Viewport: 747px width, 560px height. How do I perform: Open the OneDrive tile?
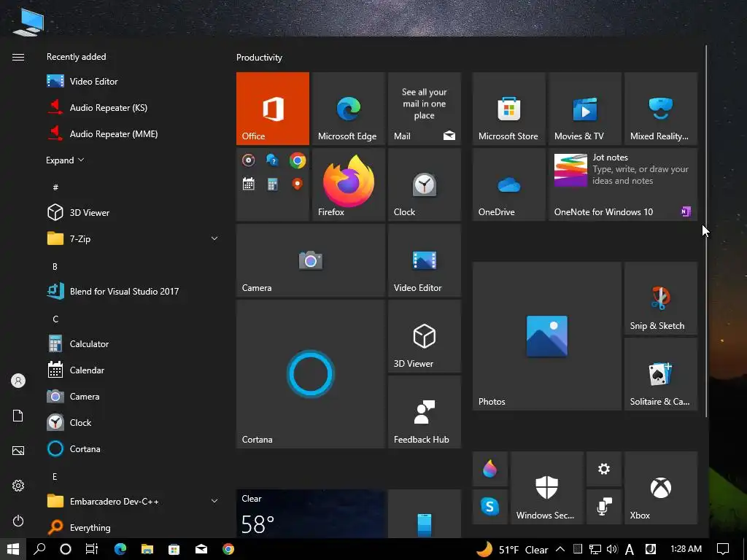point(508,184)
